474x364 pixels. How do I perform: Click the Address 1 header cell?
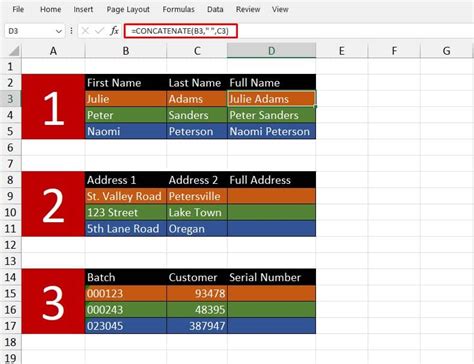126,180
